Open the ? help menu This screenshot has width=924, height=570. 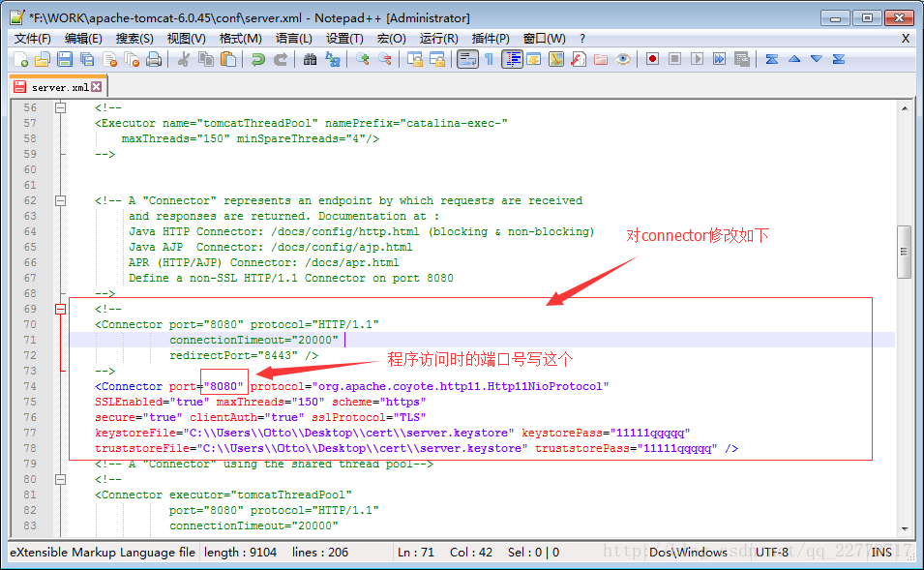click(x=582, y=39)
